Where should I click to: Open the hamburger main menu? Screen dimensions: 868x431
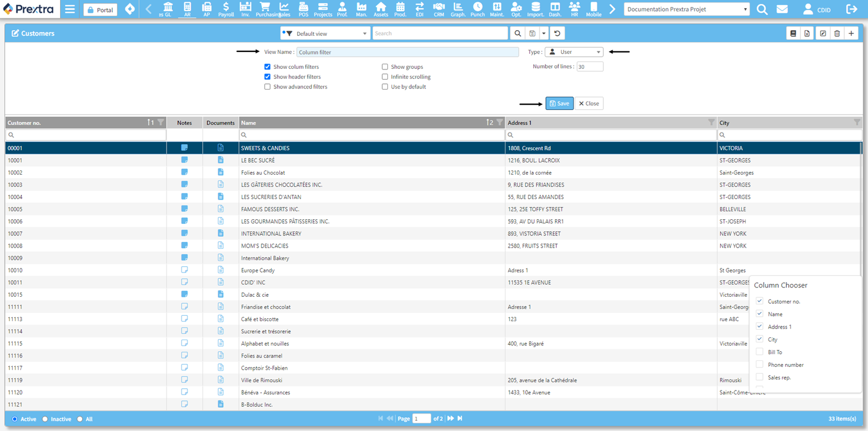pos(69,10)
